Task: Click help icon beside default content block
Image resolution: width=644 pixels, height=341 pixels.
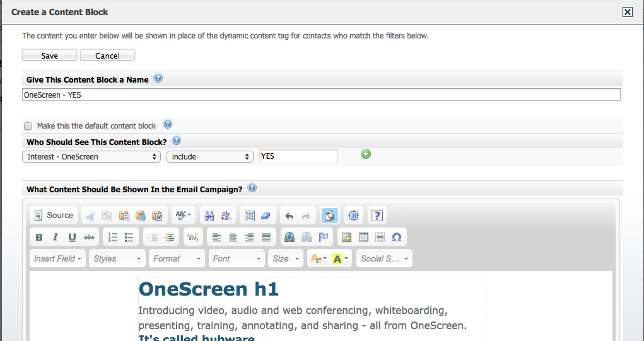Action: click(x=168, y=124)
